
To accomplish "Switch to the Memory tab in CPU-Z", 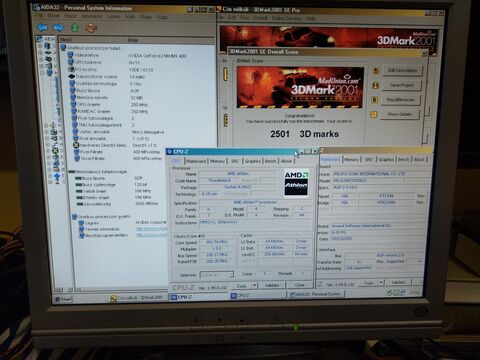I will point(217,161).
